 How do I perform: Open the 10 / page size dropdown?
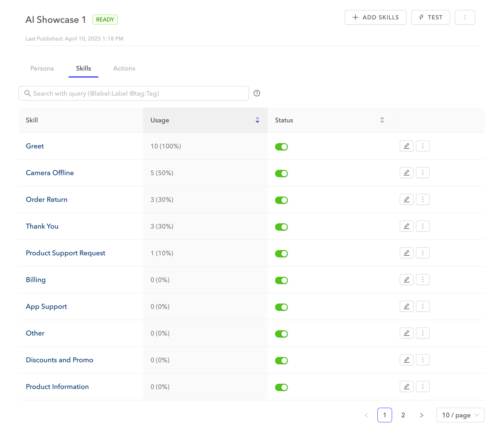[460, 415]
